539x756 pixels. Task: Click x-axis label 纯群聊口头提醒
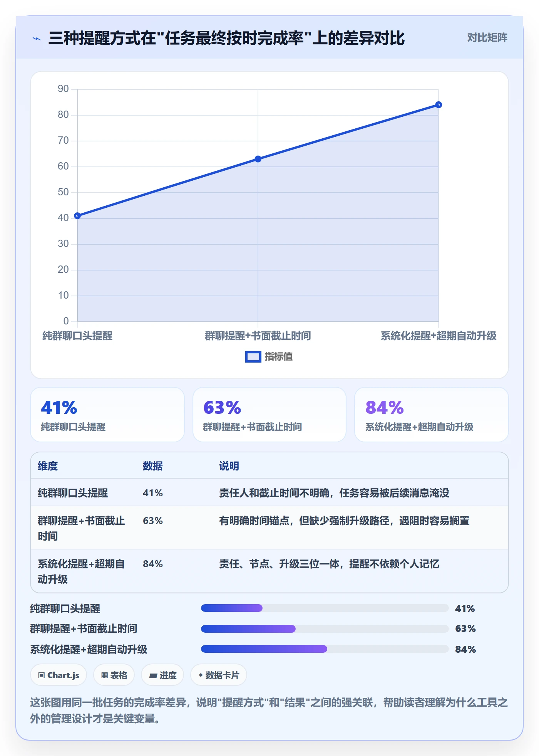click(x=77, y=336)
